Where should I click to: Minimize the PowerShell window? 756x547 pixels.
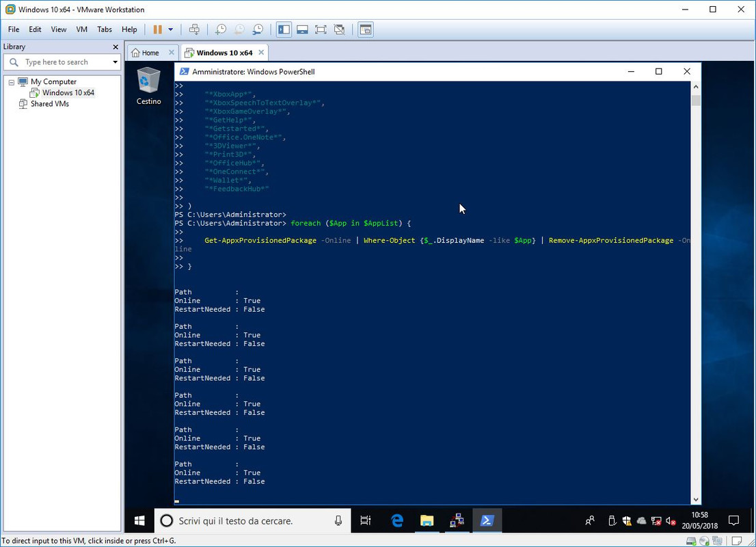tap(631, 71)
